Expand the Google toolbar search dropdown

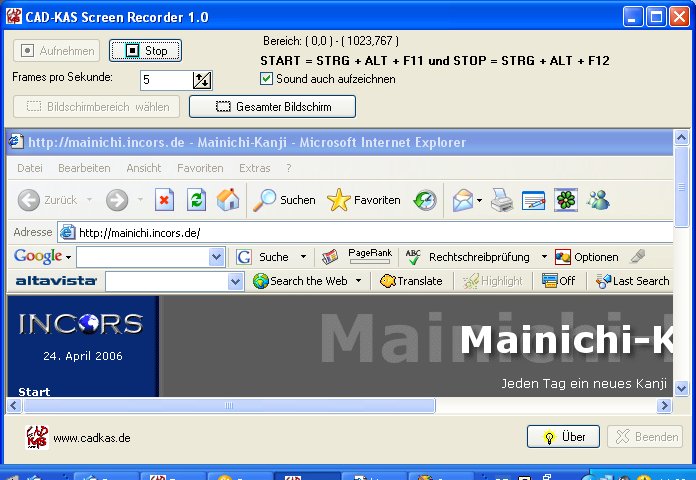[x=217, y=257]
